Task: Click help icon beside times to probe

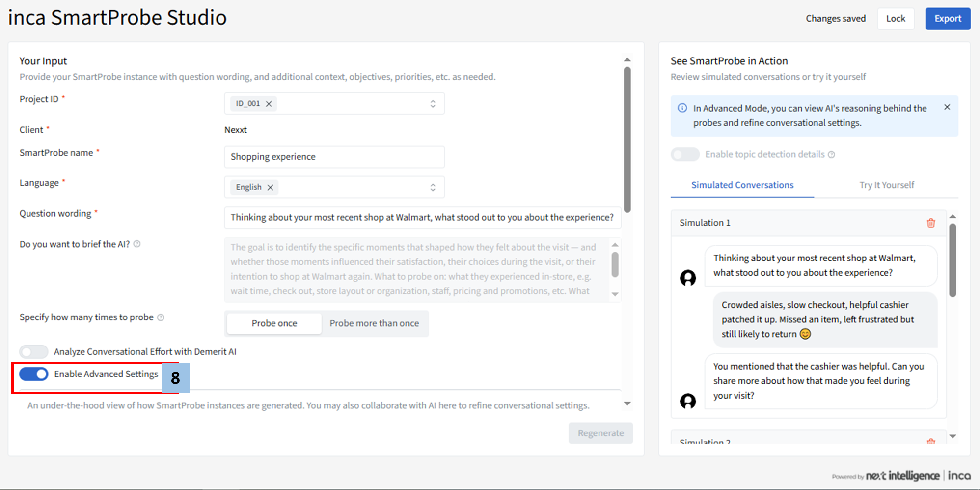Action: click(x=161, y=317)
